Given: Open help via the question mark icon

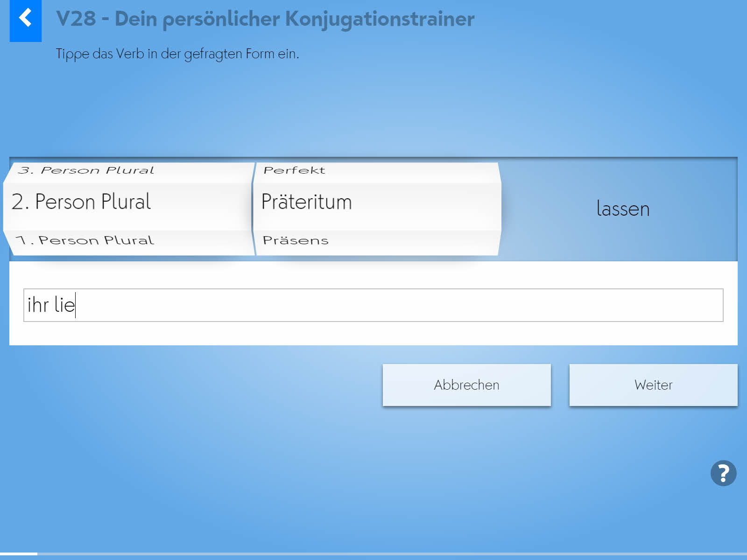Looking at the screenshot, I should [723, 473].
